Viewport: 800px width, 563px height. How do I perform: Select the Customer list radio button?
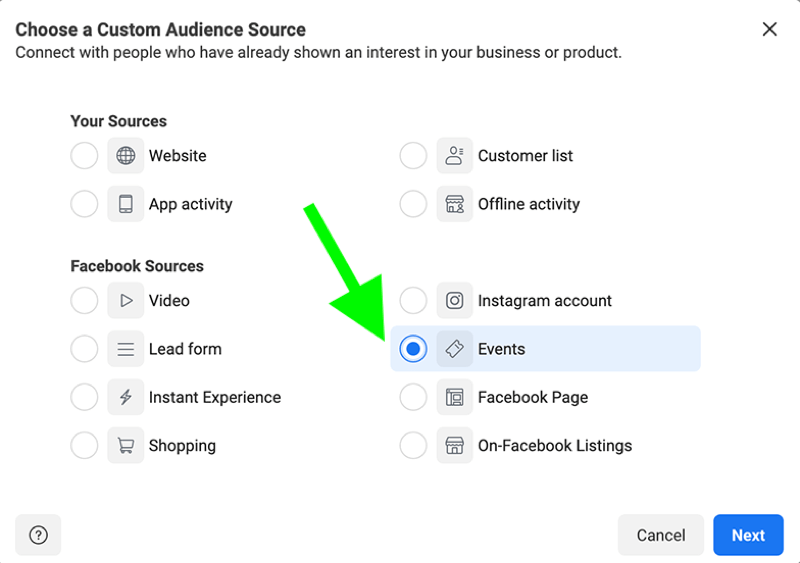point(413,155)
